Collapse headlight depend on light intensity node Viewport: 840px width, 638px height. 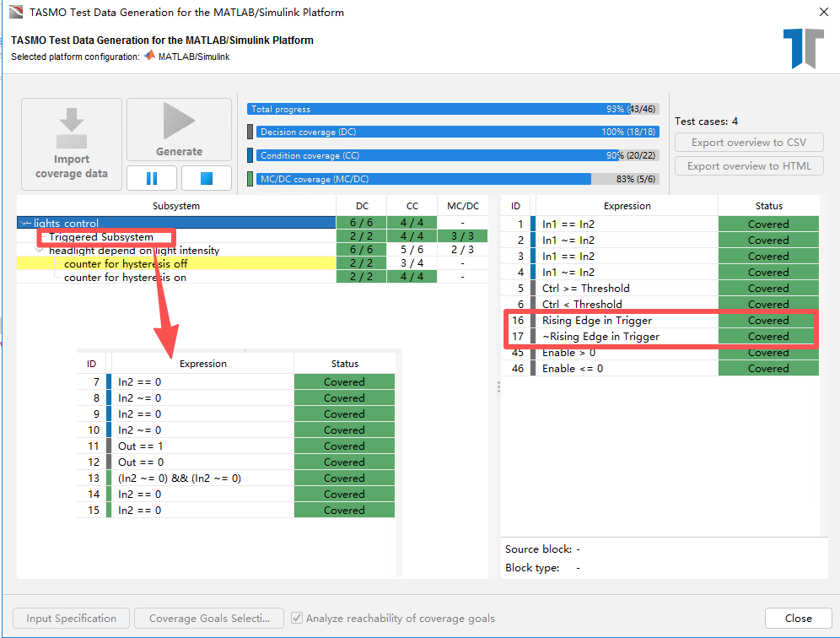pyautogui.click(x=40, y=251)
